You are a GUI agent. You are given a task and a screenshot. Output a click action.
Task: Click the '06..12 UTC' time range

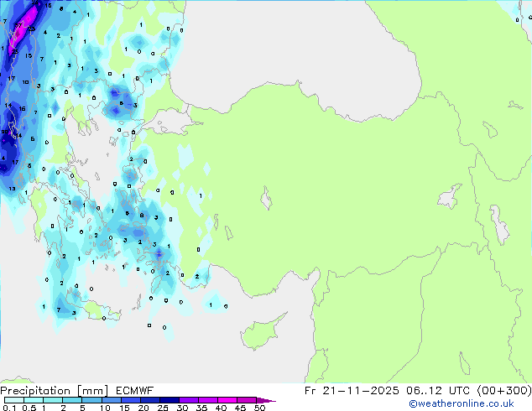coord(438,391)
